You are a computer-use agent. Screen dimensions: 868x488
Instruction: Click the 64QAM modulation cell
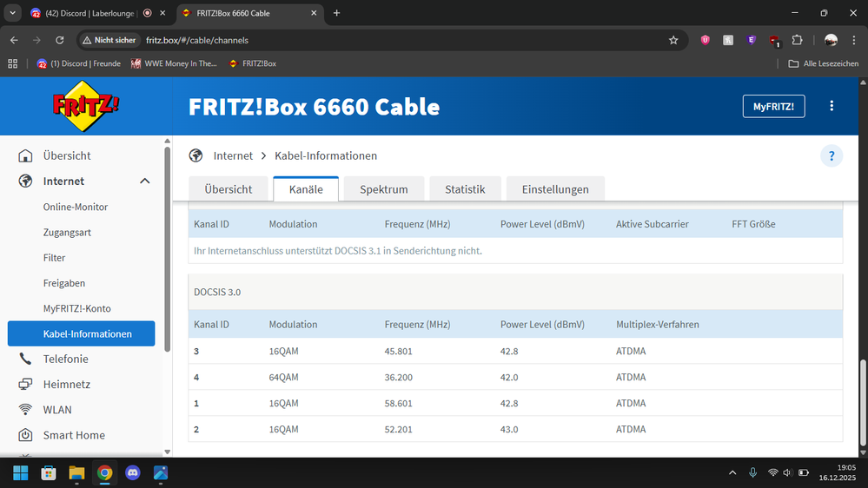[x=283, y=378]
